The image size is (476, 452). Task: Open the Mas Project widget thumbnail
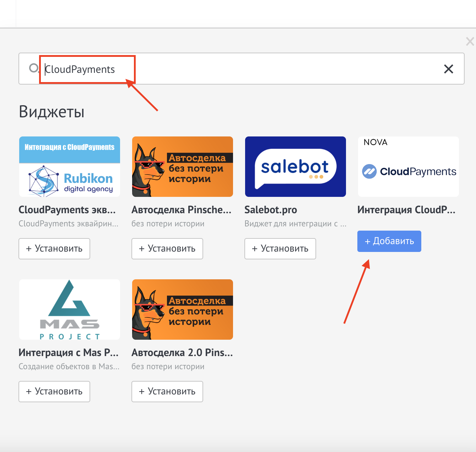click(x=70, y=310)
